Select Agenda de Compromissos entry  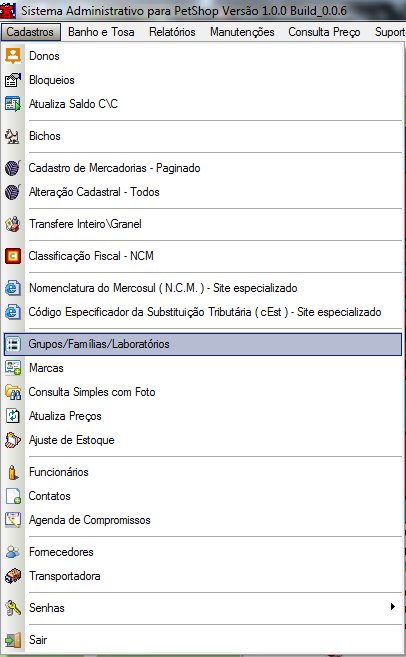(x=203, y=520)
